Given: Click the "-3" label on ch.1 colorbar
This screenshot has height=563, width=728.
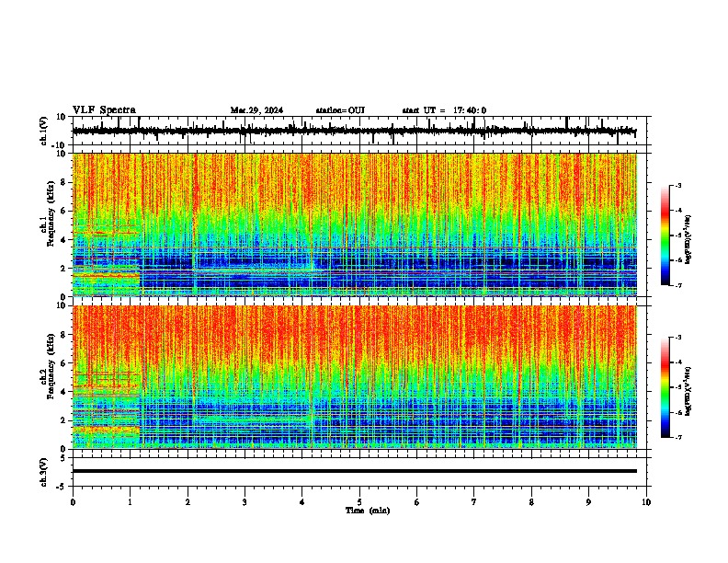Looking at the screenshot, I should [677, 186].
